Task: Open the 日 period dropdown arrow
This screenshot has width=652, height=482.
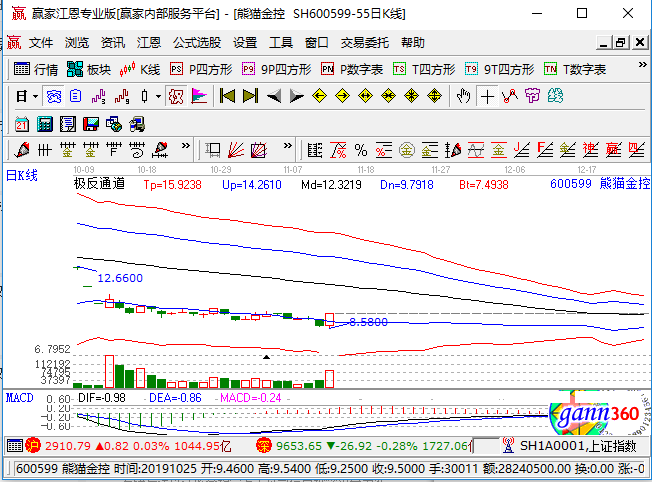Action: (x=35, y=96)
